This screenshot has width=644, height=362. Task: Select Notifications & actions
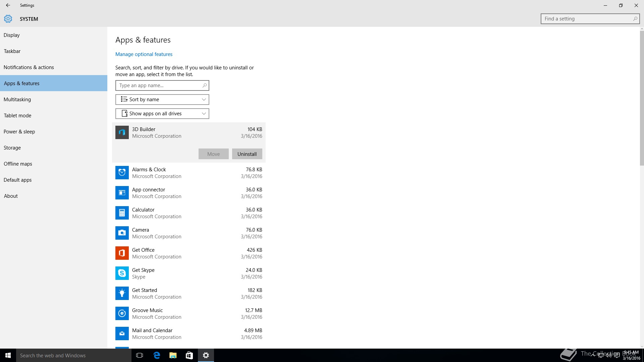tap(54, 67)
